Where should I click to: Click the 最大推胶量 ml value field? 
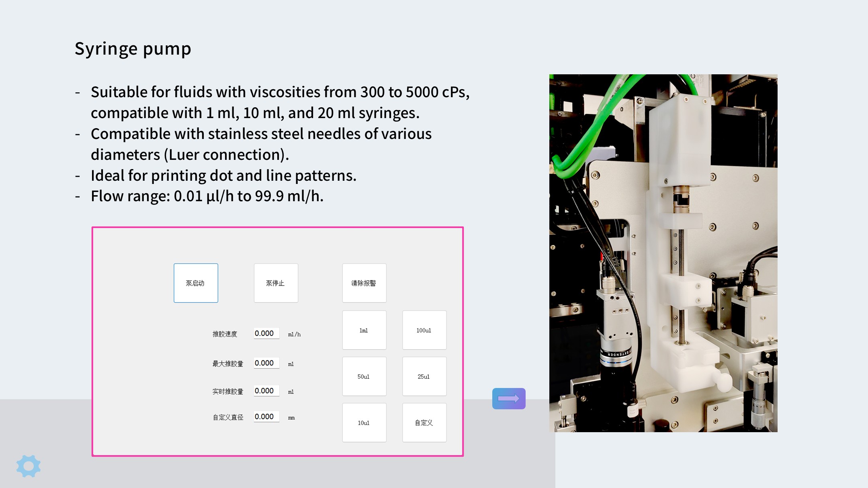click(x=266, y=363)
